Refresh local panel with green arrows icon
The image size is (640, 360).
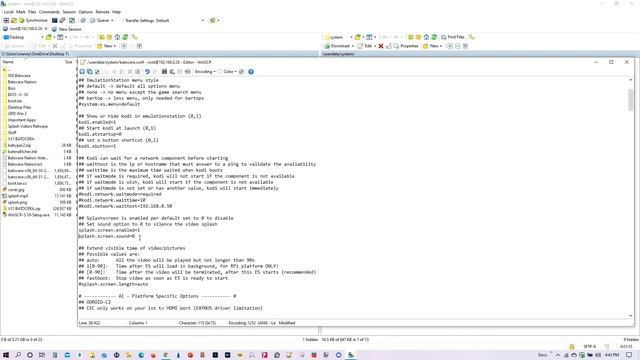(x=125, y=37)
